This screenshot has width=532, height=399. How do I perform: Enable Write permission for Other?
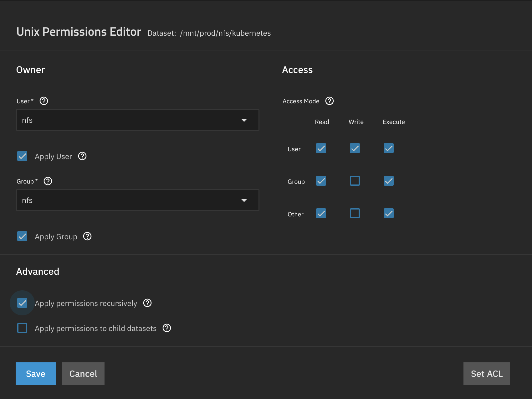355,213
